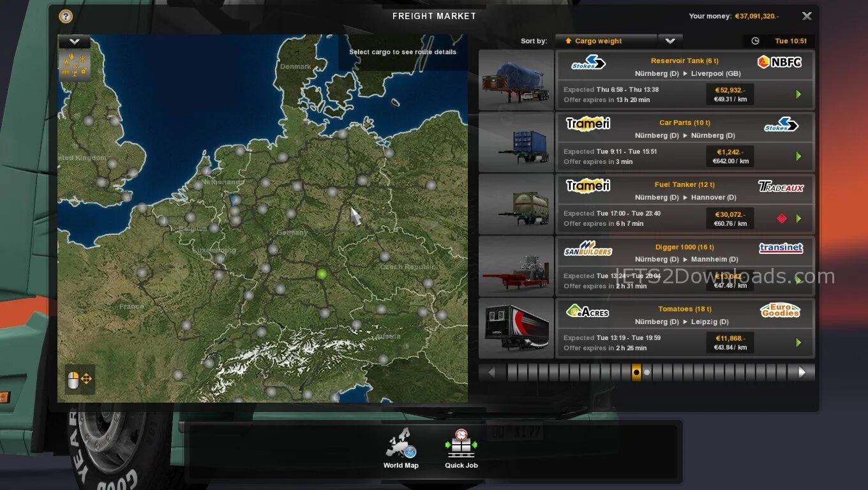Expand the sort options arrow button
Screen dimensions: 868x490
pos(670,41)
